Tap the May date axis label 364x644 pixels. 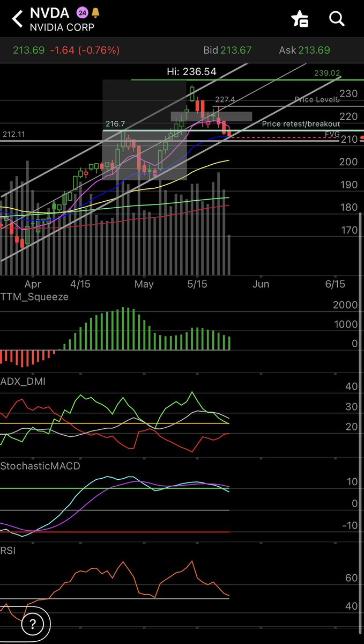click(144, 284)
